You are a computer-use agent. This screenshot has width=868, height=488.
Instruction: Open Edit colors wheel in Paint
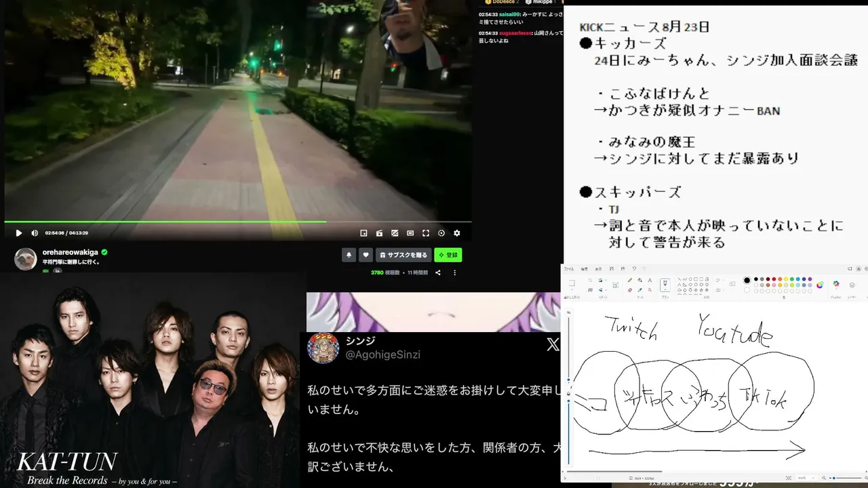pos(819,285)
